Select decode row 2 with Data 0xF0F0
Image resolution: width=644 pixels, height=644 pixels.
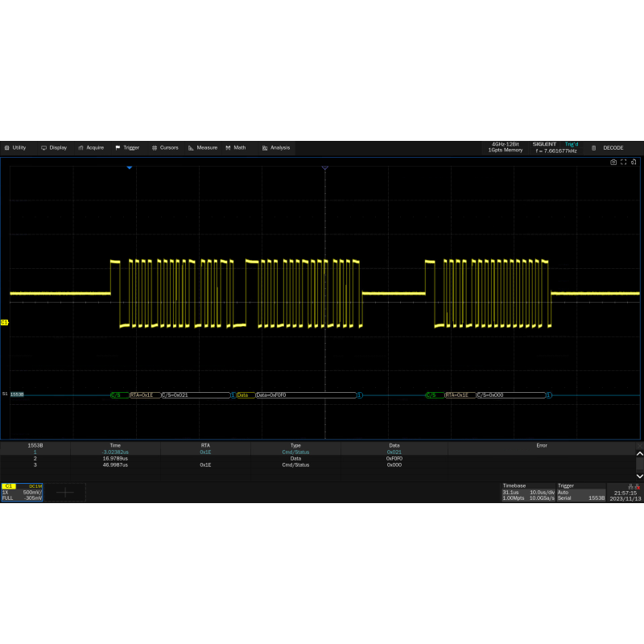click(x=322, y=458)
